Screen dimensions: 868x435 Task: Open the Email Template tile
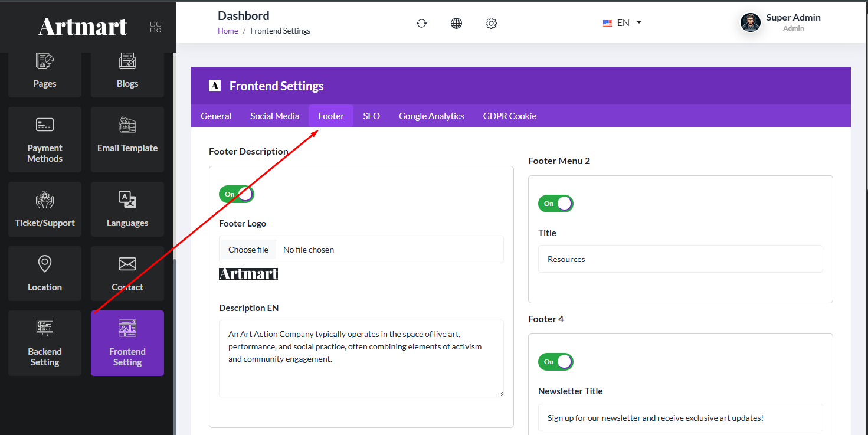tap(127, 139)
